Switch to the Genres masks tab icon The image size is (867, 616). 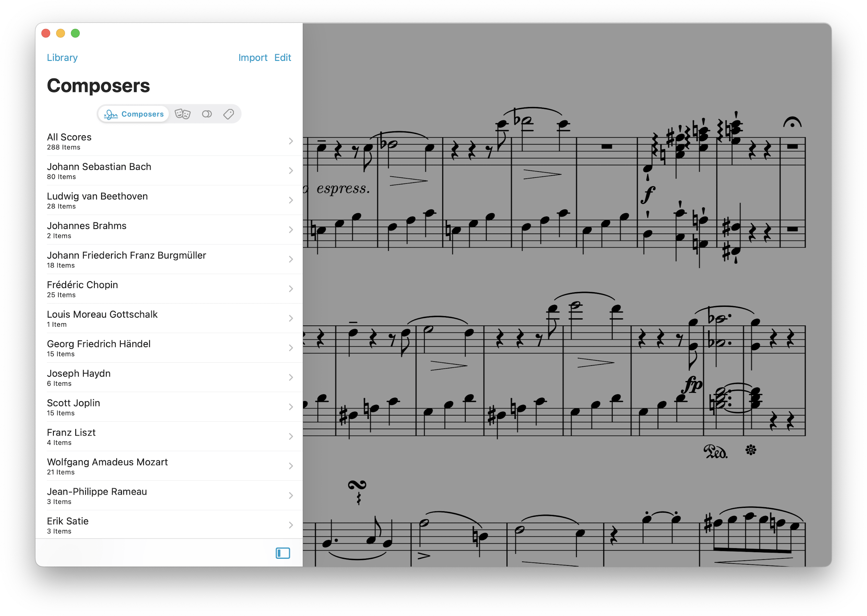pyautogui.click(x=182, y=114)
